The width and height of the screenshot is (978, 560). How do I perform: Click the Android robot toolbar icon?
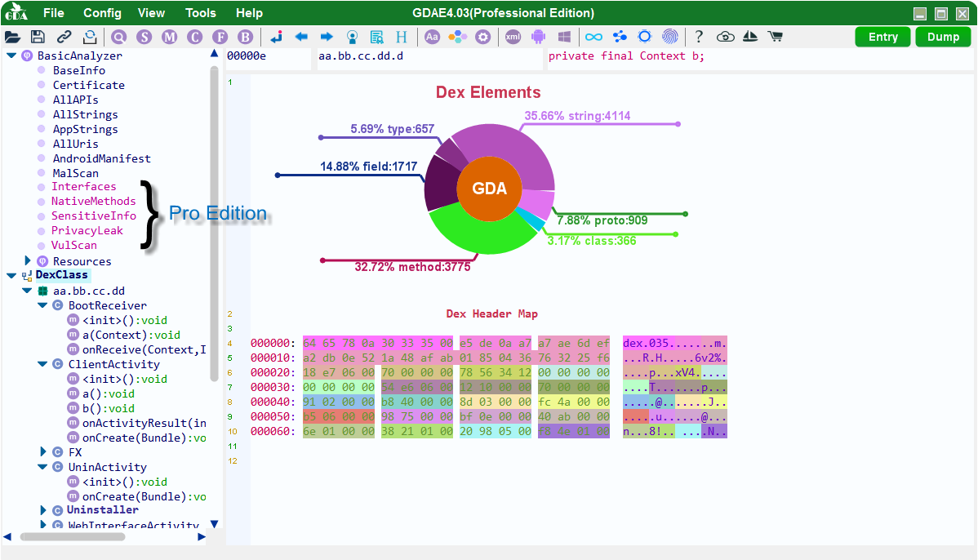[538, 37]
